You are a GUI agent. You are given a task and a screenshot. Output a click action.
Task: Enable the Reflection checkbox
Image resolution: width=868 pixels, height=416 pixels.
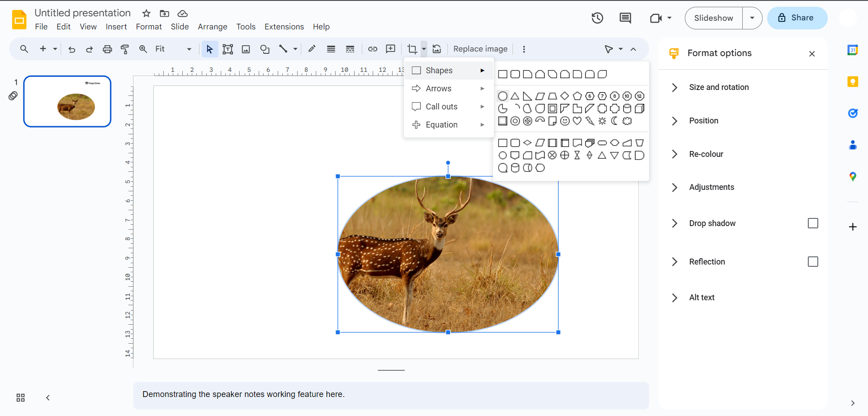812,262
